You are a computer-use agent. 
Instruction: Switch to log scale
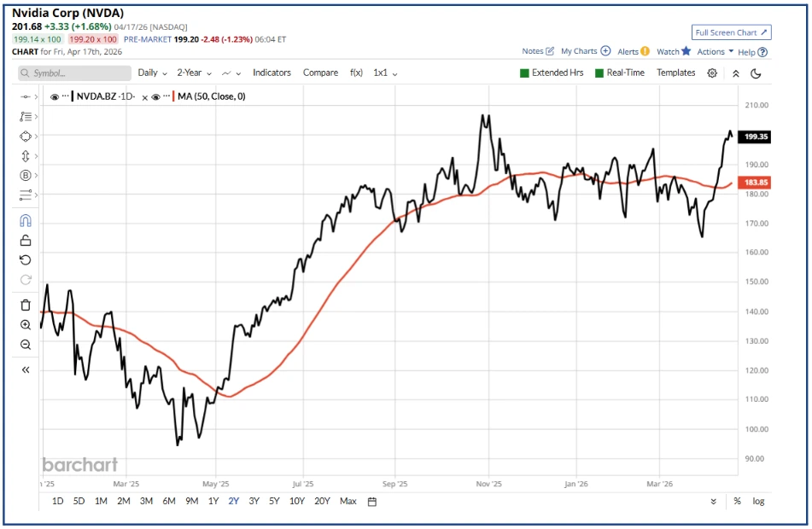coord(758,501)
